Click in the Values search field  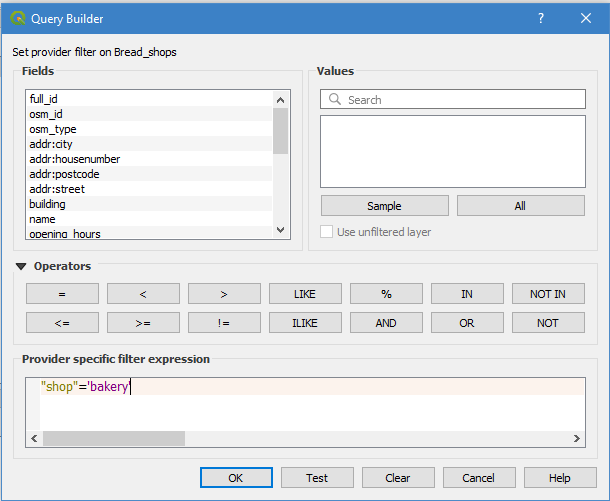click(460, 100)
